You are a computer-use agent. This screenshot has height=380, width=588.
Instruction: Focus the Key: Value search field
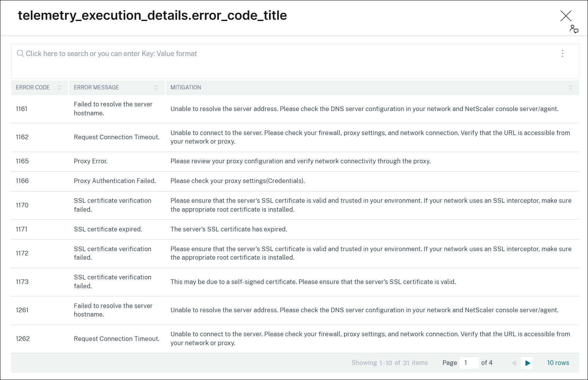tap(271, 54)
